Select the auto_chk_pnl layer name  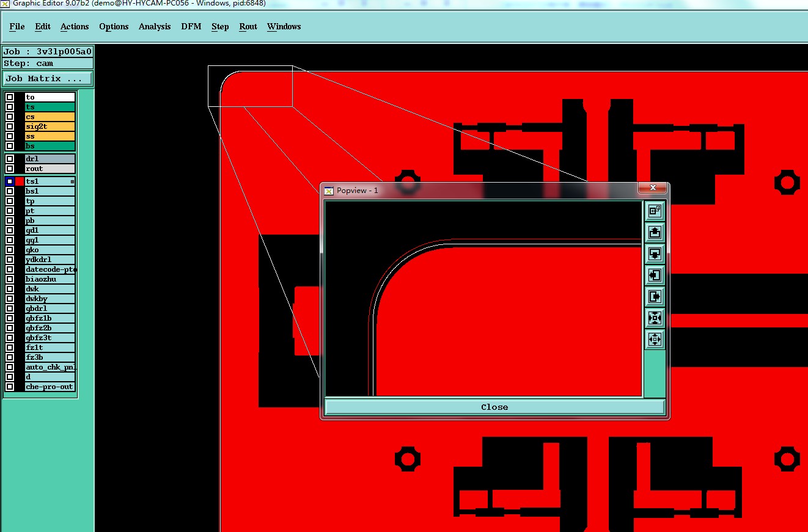coord(50,367)
